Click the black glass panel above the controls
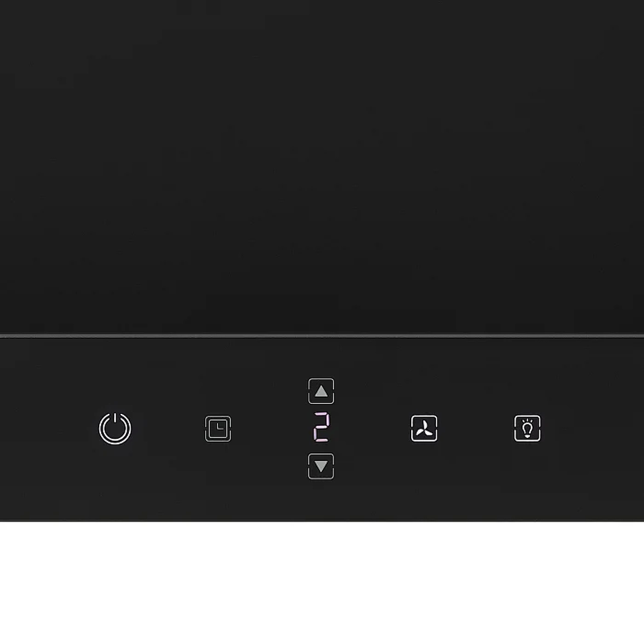The width and height of the screenshot is (644, 644). (322, 166)
